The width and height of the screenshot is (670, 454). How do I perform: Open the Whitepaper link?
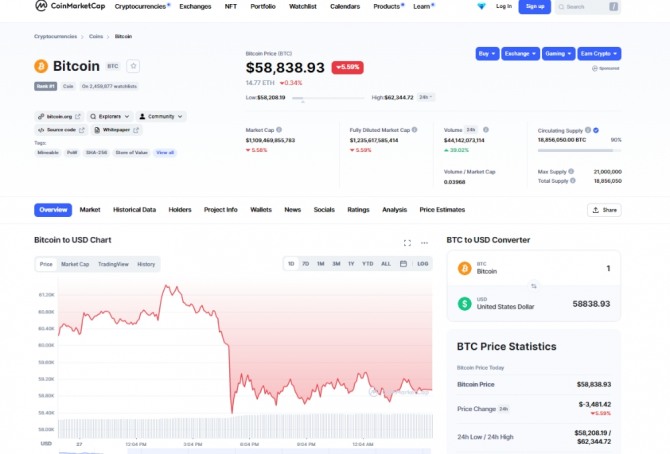(118, 130)
